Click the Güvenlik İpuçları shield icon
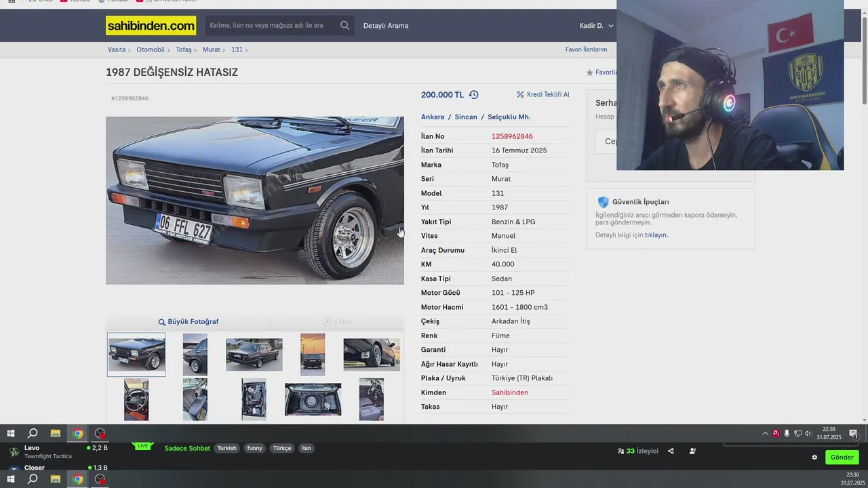 [603, 202]
